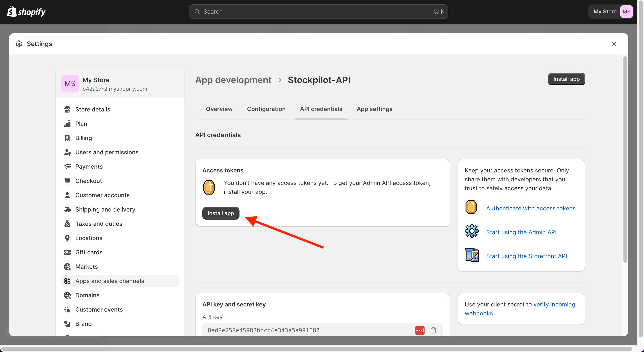Open the Overview tab
Image resolution: width=644 pixels, height=352 pixels.
219,109
